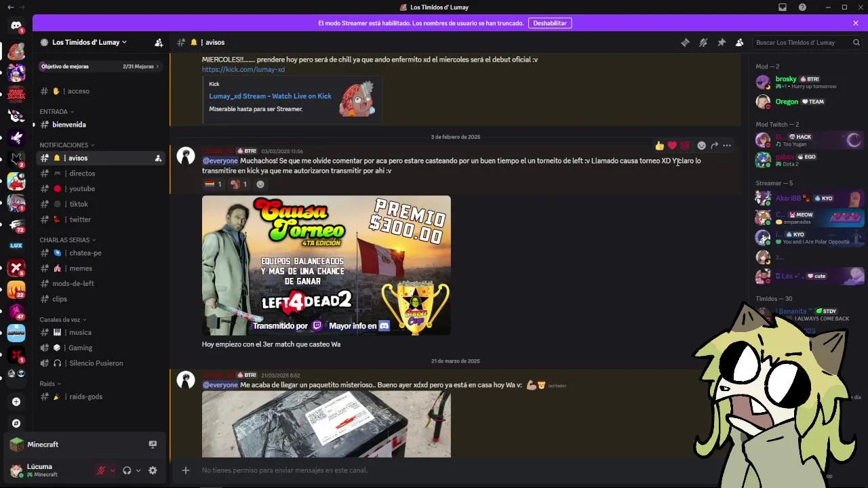Open server icon with 72 notification badge

pos(16,224)
